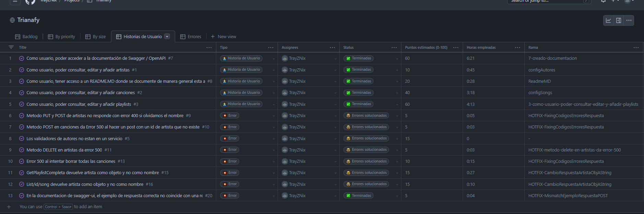
Task: Click closed-issue icon on README.MD row
Action: [22, 81]
